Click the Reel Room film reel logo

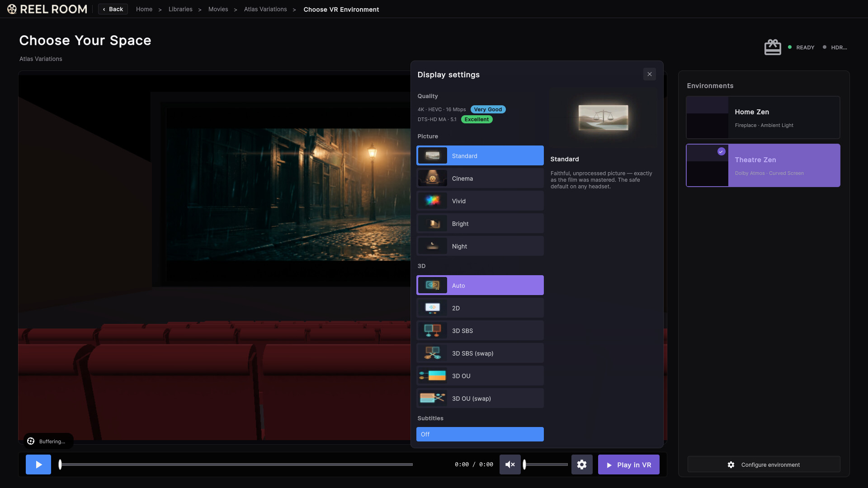click(x=12, y=9)
